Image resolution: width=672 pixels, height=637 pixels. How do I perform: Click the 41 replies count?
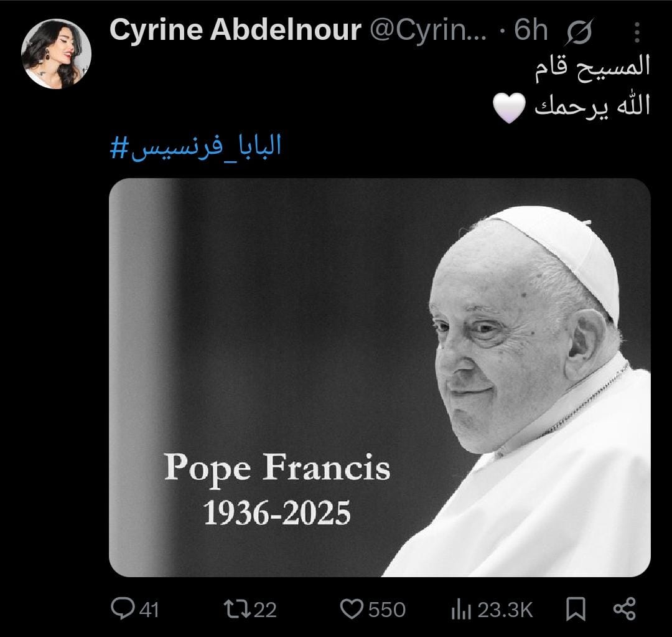tap(148, 610)
